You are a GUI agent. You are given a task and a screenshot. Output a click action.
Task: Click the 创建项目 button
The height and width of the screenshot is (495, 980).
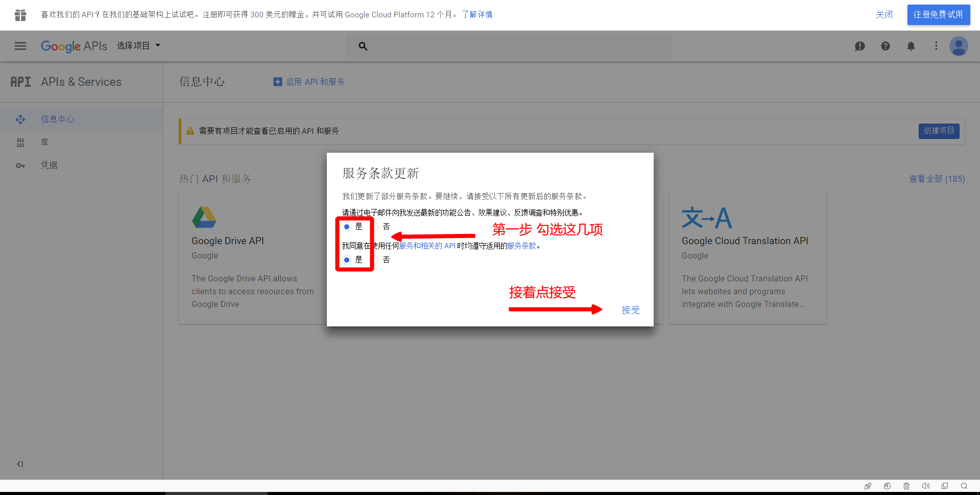click(x=939, y=131)
